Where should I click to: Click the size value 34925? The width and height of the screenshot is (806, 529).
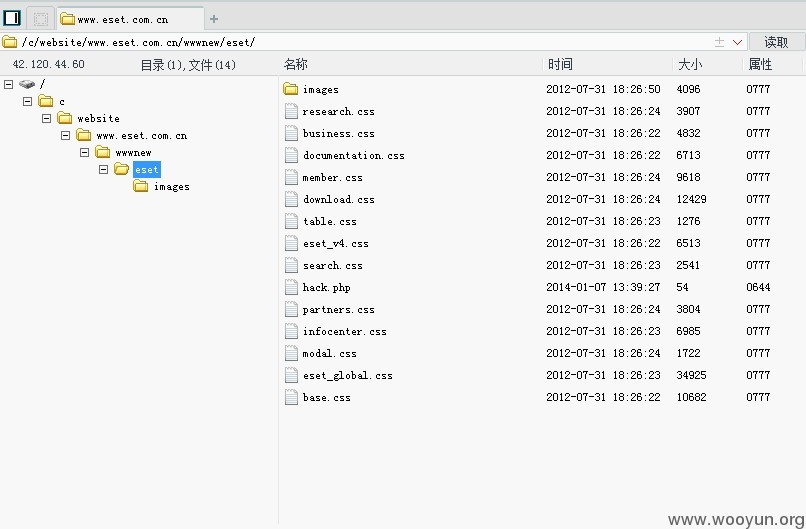(691, 375)
